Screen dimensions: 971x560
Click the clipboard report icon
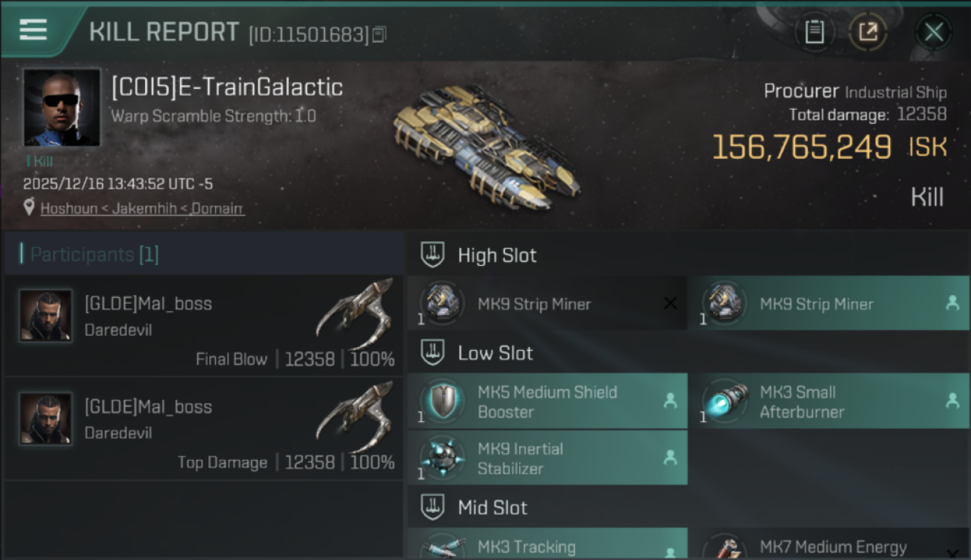[814, 32]
